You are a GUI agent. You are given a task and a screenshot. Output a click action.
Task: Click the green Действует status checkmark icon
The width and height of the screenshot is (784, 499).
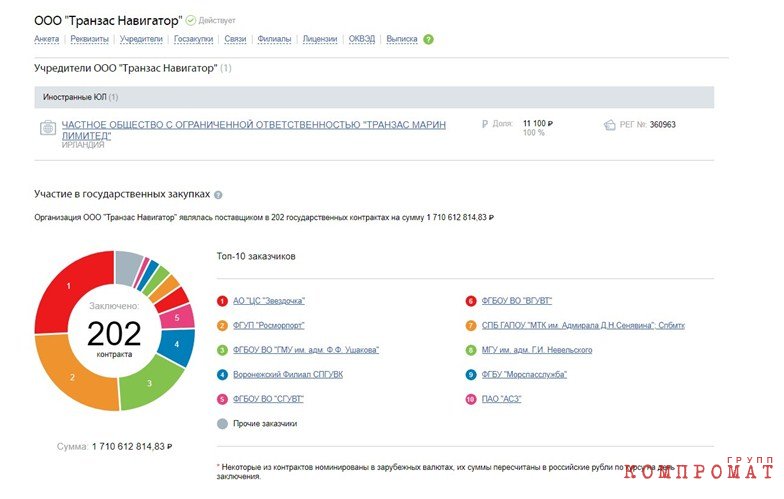point(190,20)
